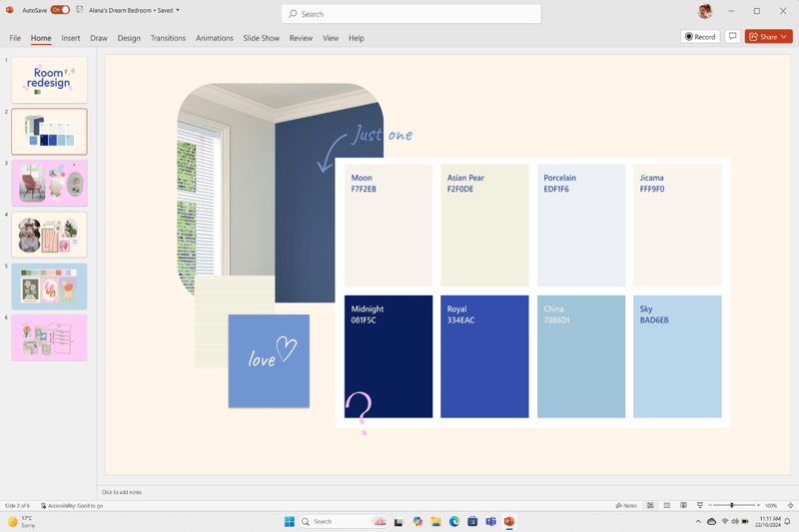799x532 pixels.
Task: Open the Comments pane icon
Action: click(732, 37)
